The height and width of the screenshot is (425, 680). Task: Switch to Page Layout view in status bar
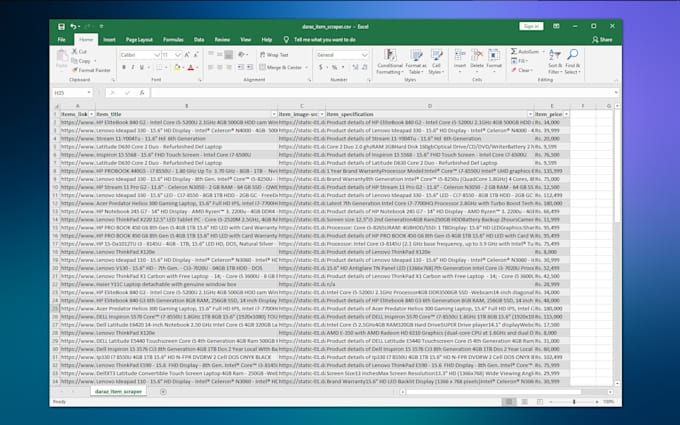pos(524,402)
